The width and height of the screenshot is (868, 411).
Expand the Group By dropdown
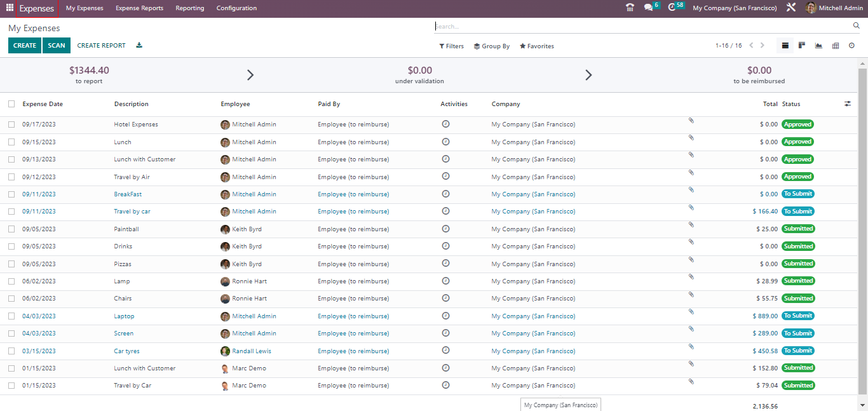click(x=492, y=46)
